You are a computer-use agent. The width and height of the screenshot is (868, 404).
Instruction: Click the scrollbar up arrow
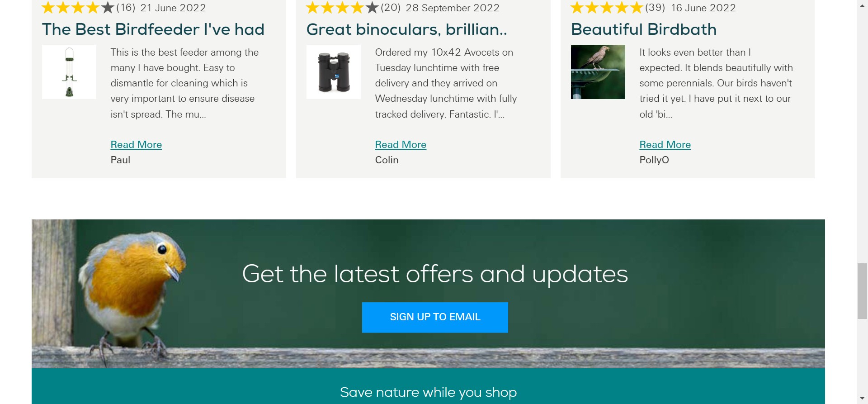coord(863,5)
